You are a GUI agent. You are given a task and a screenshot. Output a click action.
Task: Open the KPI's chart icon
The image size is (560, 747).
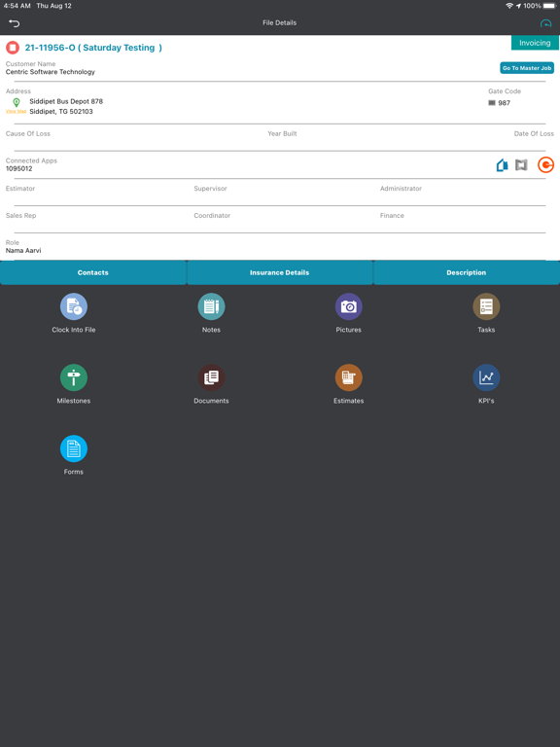pyautogui.click(x=486, y=377)
